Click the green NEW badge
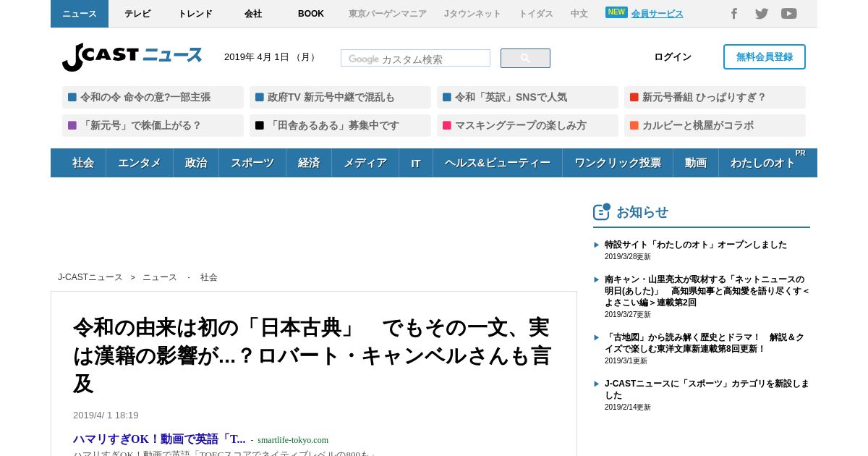 pyautogui.click(x=616, y=12)
